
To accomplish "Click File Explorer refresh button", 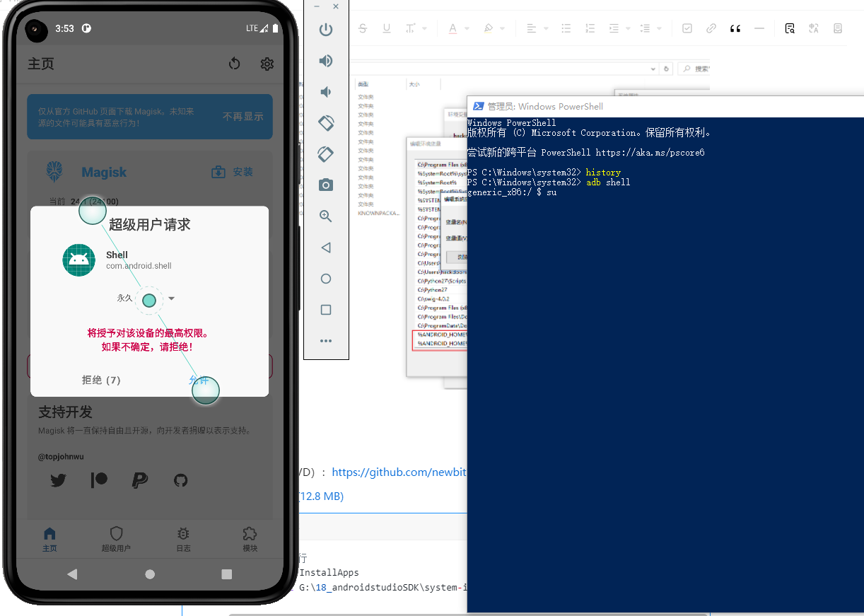I will point(666,69).
